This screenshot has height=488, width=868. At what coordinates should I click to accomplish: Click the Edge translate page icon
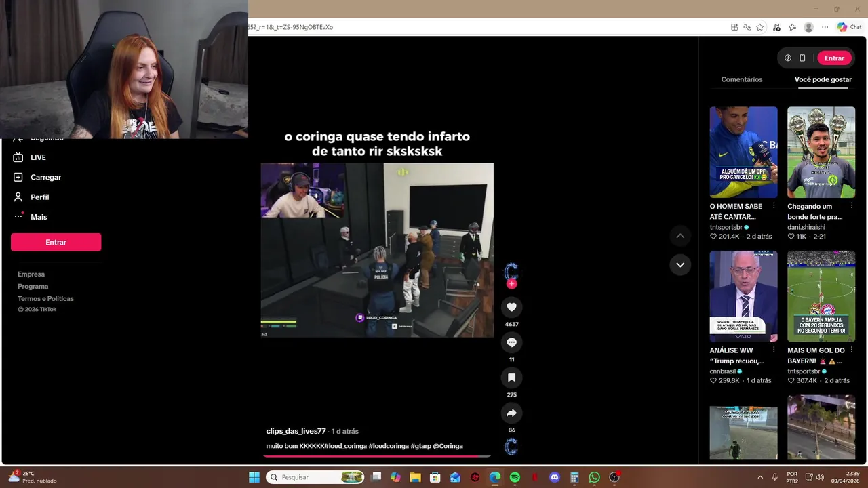click(x=747, y=27)
